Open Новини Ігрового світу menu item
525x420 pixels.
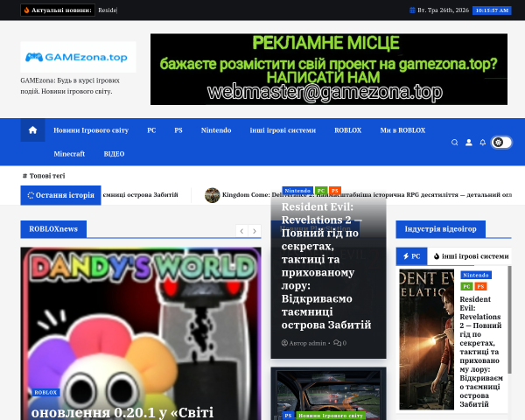tap(91, 130)
